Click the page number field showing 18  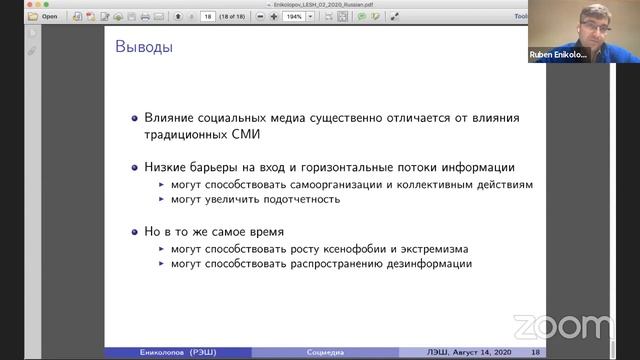pyautogui.click(x=208, y=17)
